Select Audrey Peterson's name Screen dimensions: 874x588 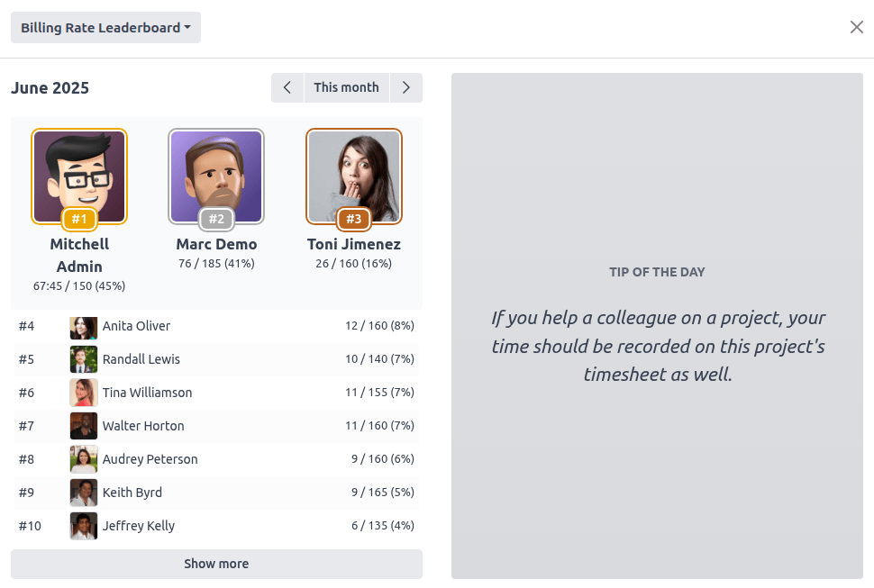(x=150, y=459)
